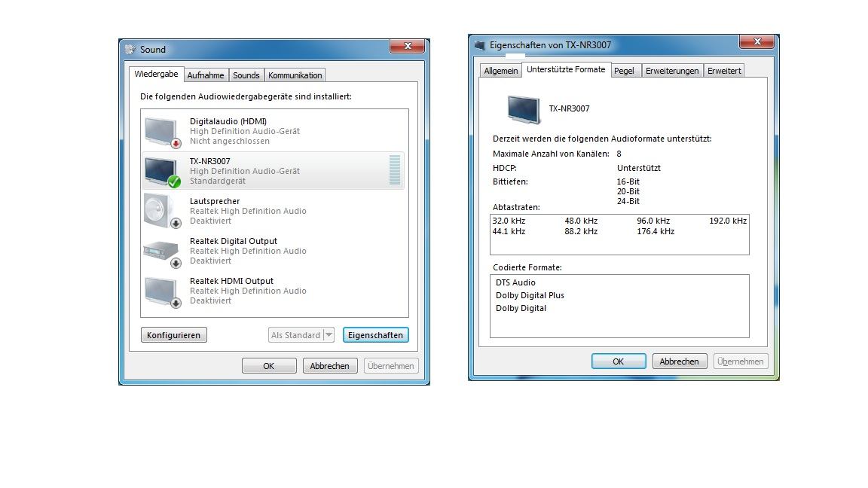Click the Realtek HDMI Output monitor icon
This screenshot has height=488, width=868.
(163, 291)
